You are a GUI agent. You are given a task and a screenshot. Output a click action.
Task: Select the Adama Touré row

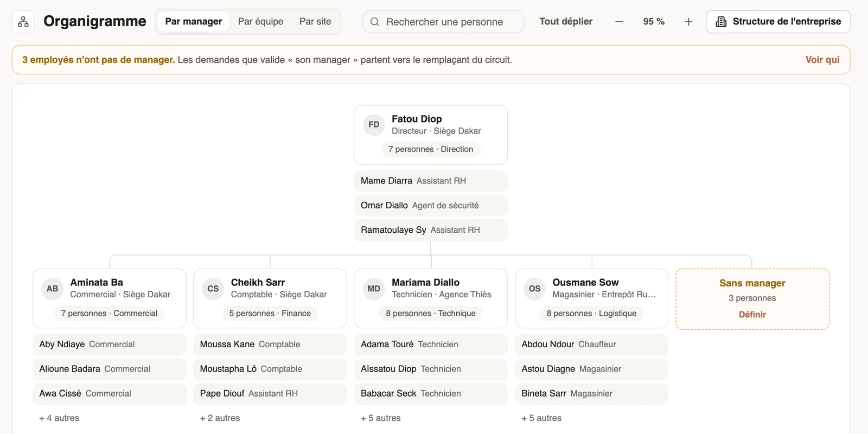click(x=431, y=344)
